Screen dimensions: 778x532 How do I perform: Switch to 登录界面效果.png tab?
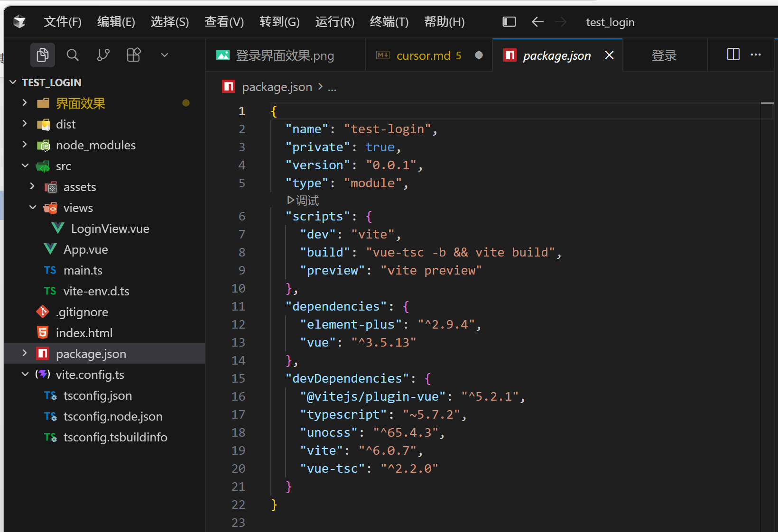pyautogui.click(x=285, y=55)
